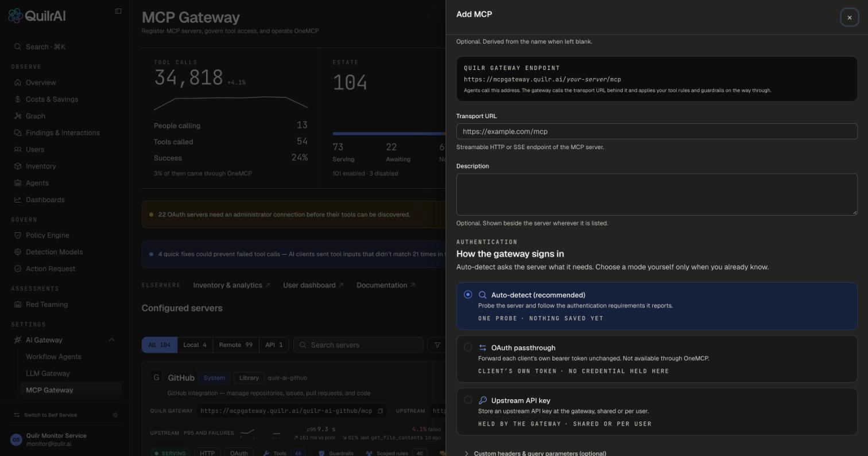The image size is (868, 456).
Task: Click the Graph icon in the sidebar
Action: [x=18, y=116]
